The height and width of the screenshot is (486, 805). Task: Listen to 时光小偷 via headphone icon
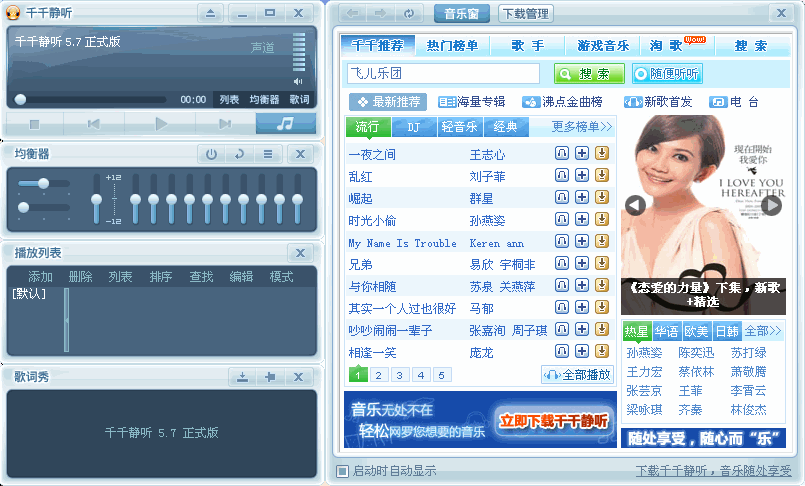[x=562, y=219]
